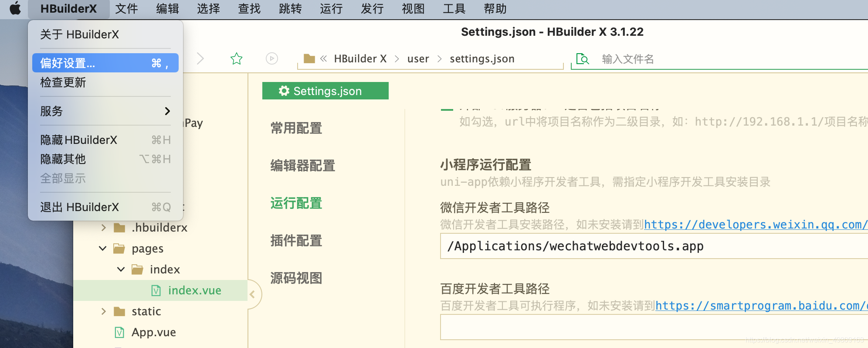Image resolution: width=868 pixels, height=348 pixels.
Task: Open the 源码视图 settings section
Action: [x=296, y=278]
